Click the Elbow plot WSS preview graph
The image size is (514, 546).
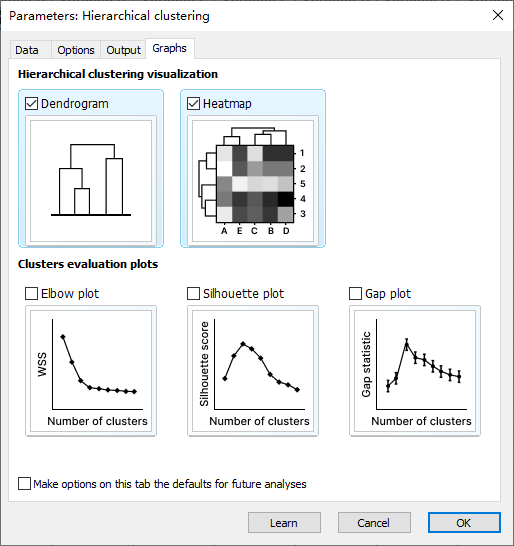click(91, 371)
